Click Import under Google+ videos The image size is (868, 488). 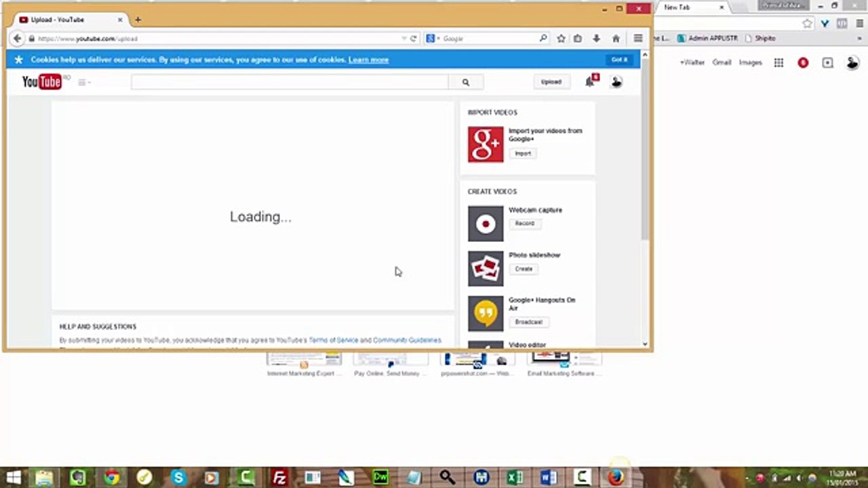523,153
